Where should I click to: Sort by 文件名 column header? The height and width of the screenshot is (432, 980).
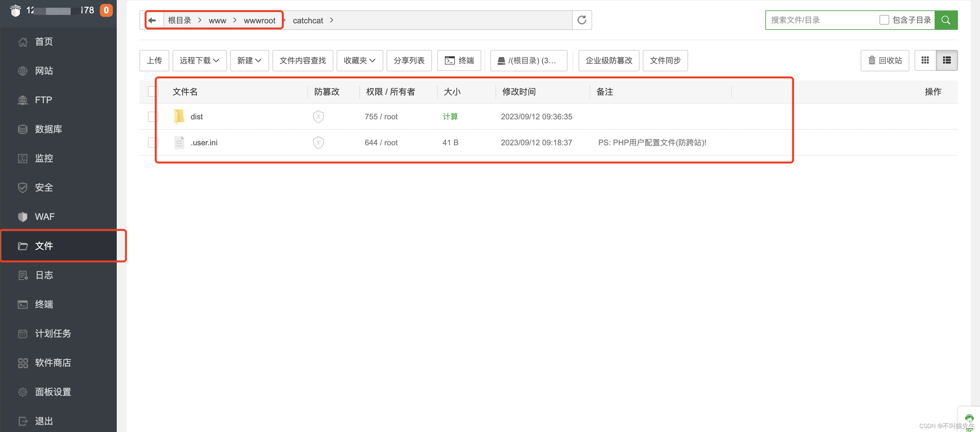pyautogui.click(x=185, y=91)
